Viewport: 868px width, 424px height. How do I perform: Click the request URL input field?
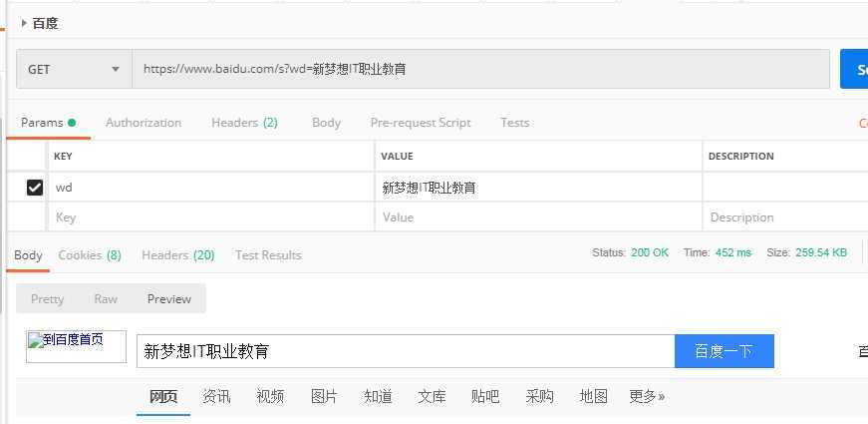click(x=480, y=69)
